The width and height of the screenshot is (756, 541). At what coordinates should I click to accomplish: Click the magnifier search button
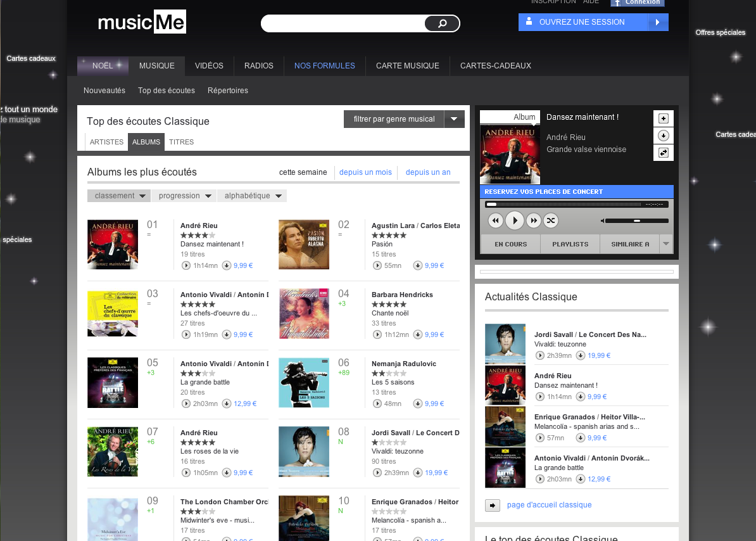[442, 23]
